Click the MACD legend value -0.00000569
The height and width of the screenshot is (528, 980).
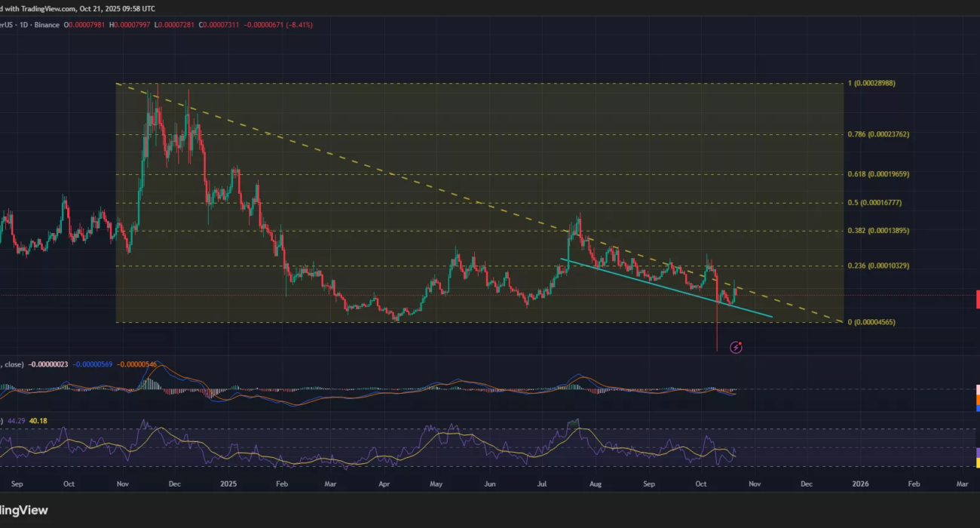tap(93, 365)
